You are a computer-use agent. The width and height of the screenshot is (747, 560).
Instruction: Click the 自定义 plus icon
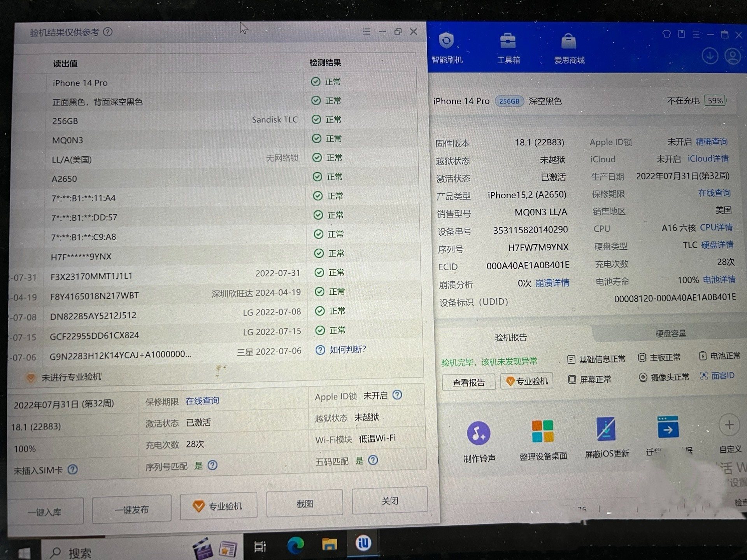729,425
